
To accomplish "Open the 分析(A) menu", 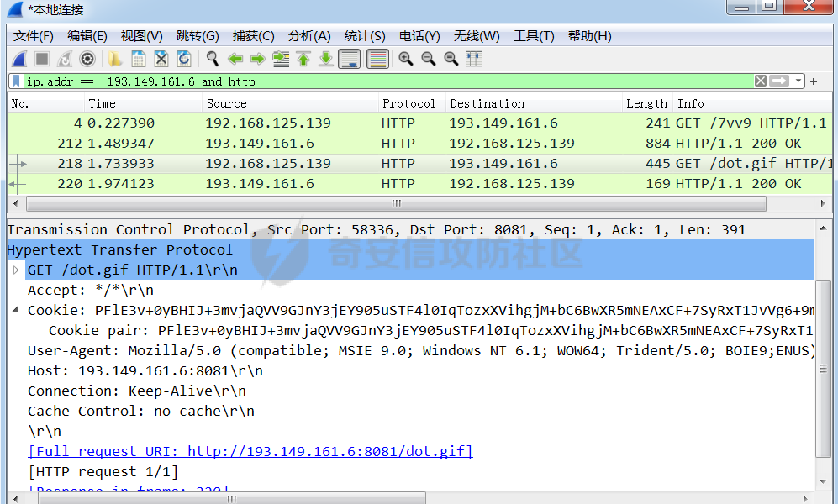I will coord(308,36).
